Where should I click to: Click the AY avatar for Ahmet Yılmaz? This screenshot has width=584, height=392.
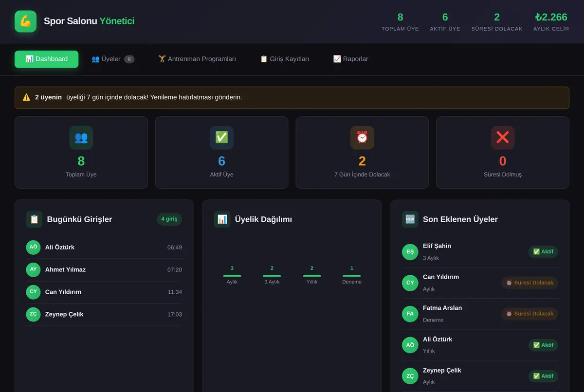pos(33,269)
